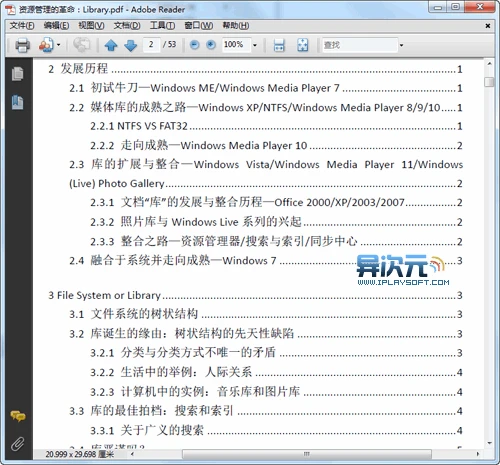Open the 窗口(W) menu
Image resolution: width=500 pixels, height=465 pixels.
pos(199,26)
